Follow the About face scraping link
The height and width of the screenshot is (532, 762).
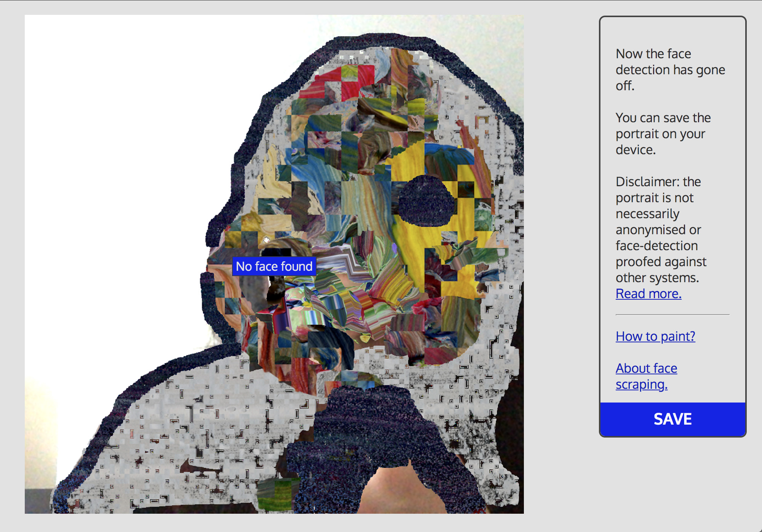point(647,376)
